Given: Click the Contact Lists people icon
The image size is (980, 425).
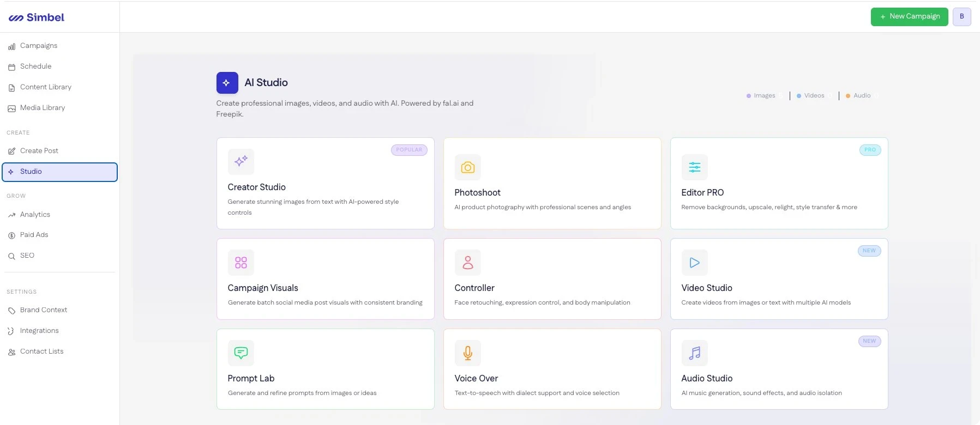Looking at the screenshot, I should [11, 352].
